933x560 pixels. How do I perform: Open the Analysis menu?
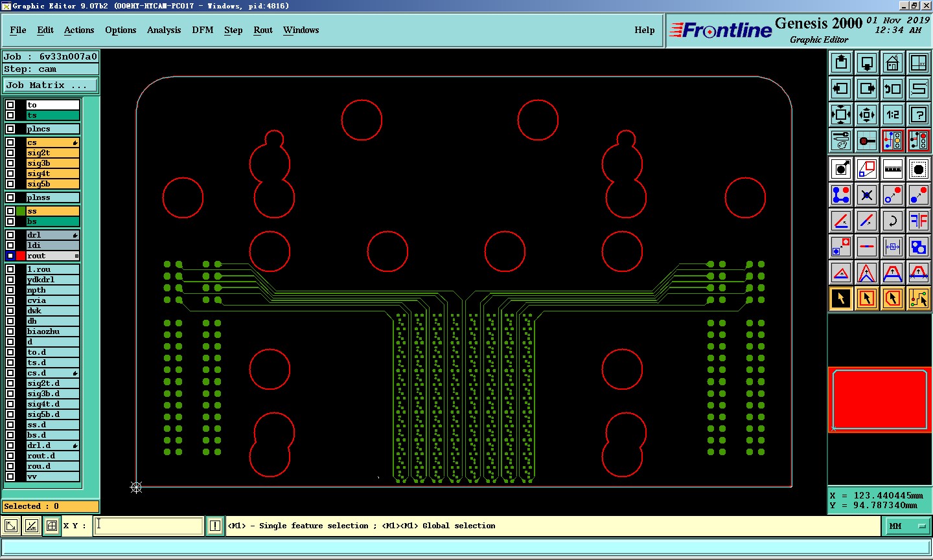pyautogui.click(x=164, y=30)
